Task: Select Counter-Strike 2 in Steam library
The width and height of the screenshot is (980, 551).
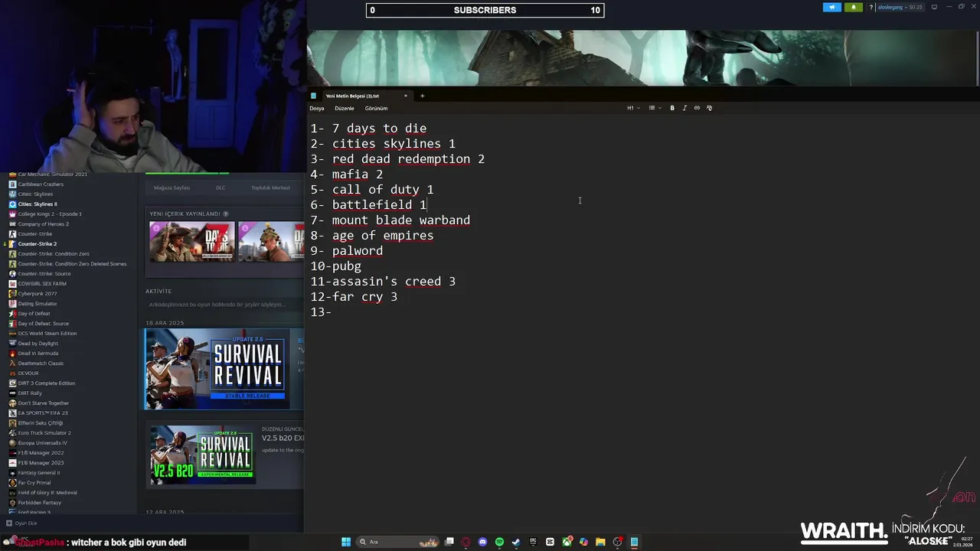Action: (37, 244)
